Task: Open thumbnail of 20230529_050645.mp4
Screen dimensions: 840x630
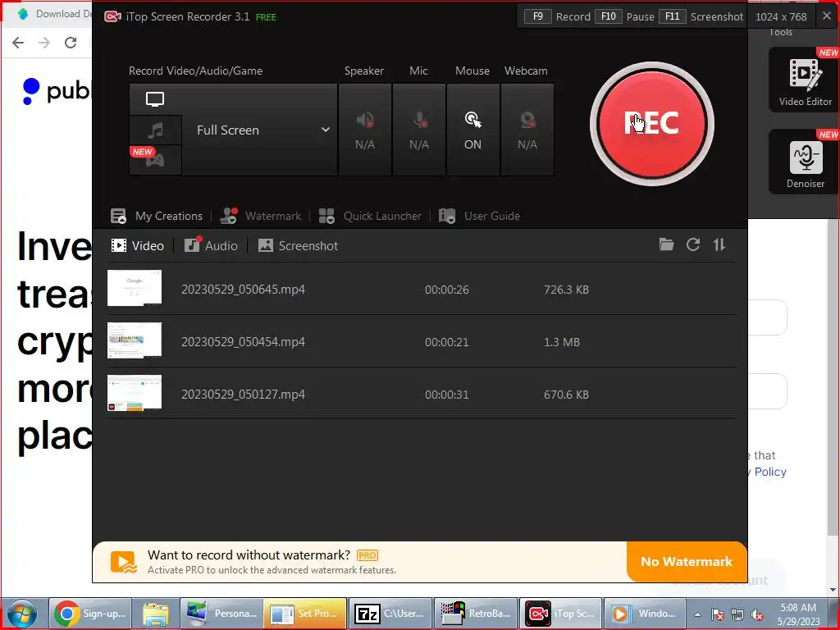Action: pos(135,288)
